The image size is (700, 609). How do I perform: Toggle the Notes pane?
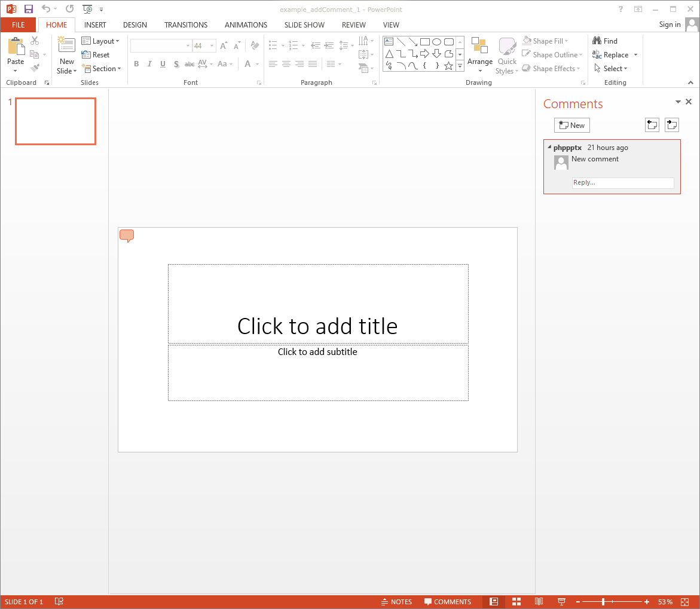396,602
